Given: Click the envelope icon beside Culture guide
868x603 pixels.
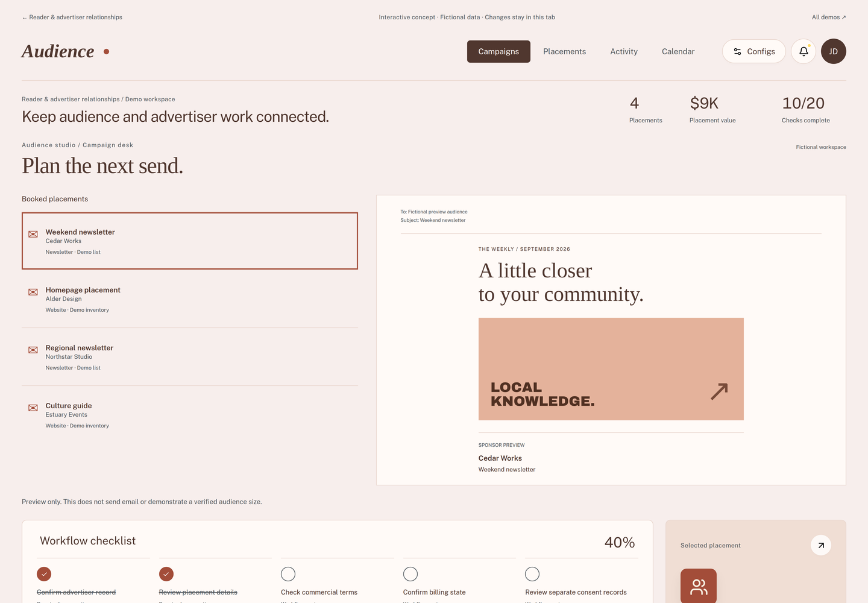Looking at the screenshot, I should point(33,408).
